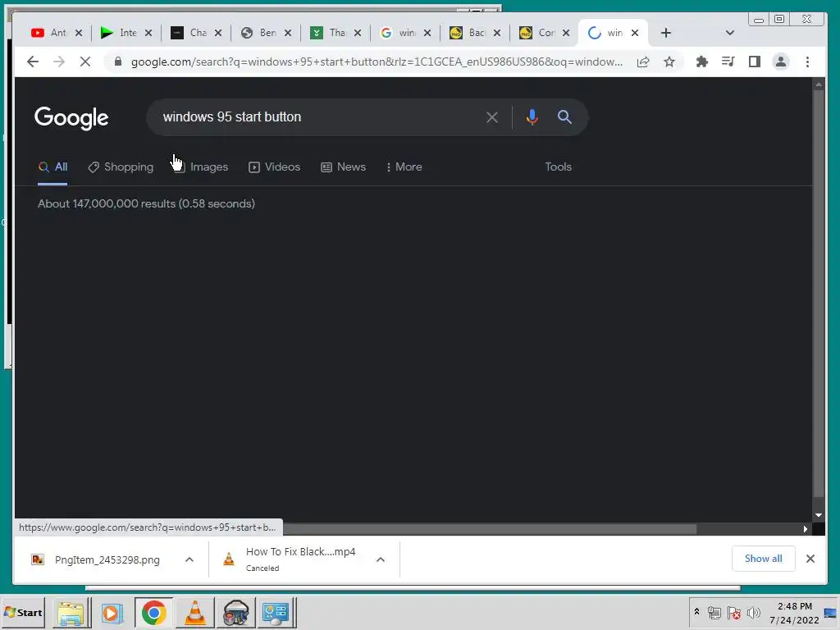Open the site security lock icon
Screen dimensions: 840x630
(x=118, y=62)
